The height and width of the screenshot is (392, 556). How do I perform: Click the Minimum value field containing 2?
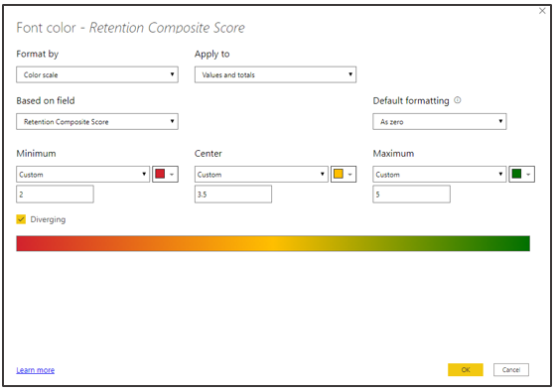[x=55, y=195]
